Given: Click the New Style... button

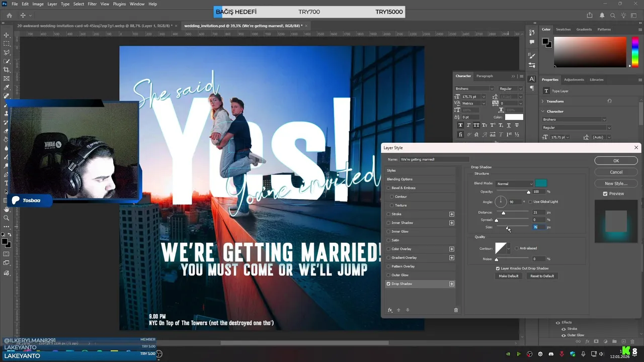Looking at the screenshot, I should (x=616, y=184).
